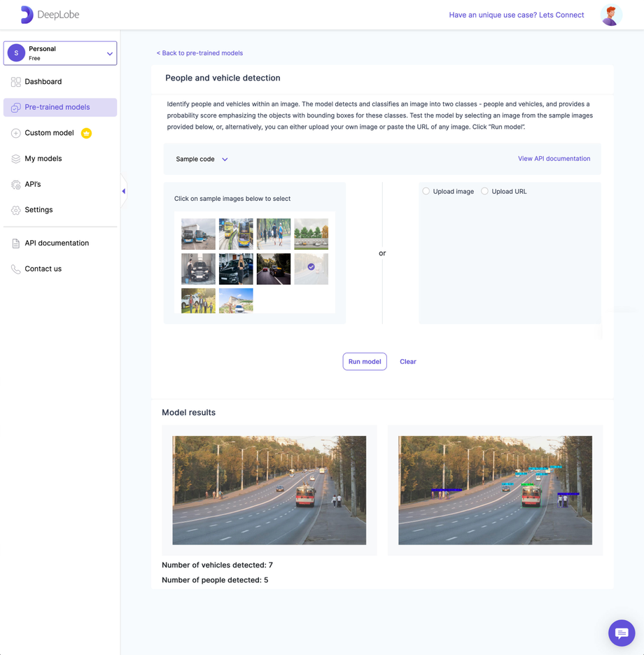Image resolution: width=644 pixels, height=655 pixels.
Task: Select the bus sample image thumbnail
Action: (198, 234)
